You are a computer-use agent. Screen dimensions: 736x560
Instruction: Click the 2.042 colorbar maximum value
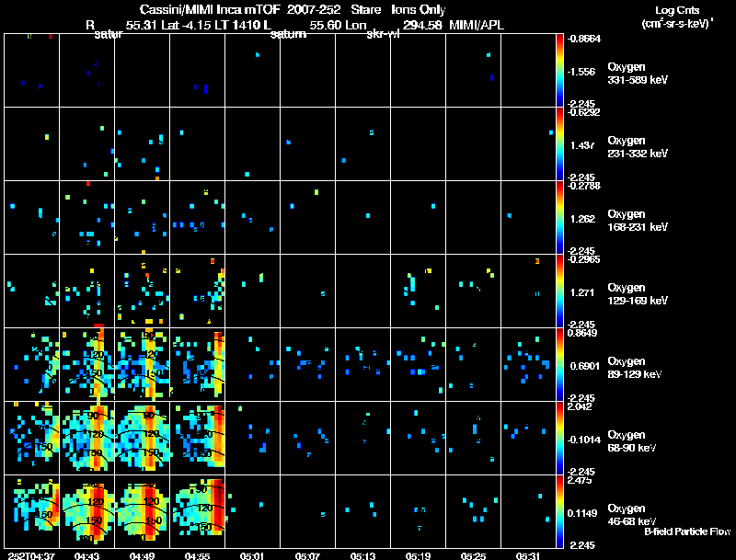click(580, 406)
